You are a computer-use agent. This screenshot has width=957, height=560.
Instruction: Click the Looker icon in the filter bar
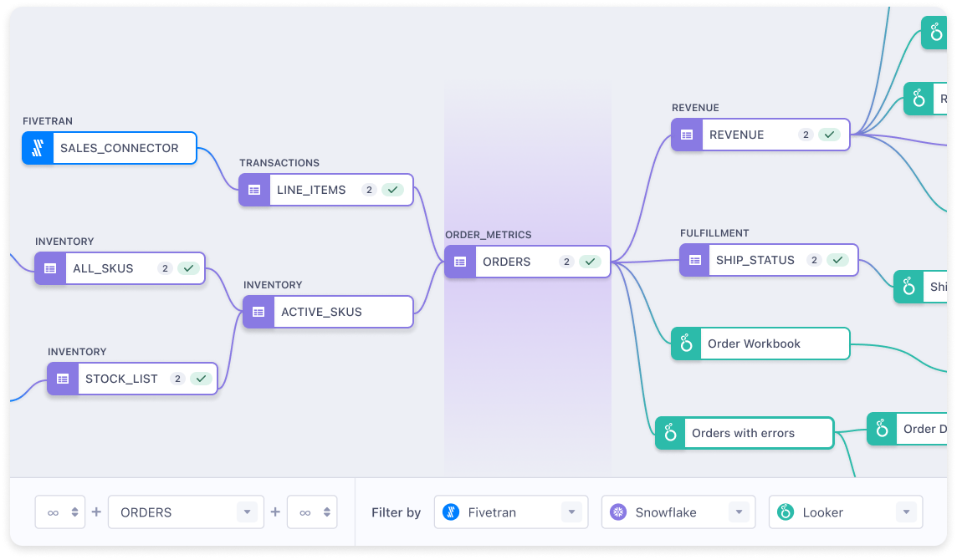tap(785, 512)
